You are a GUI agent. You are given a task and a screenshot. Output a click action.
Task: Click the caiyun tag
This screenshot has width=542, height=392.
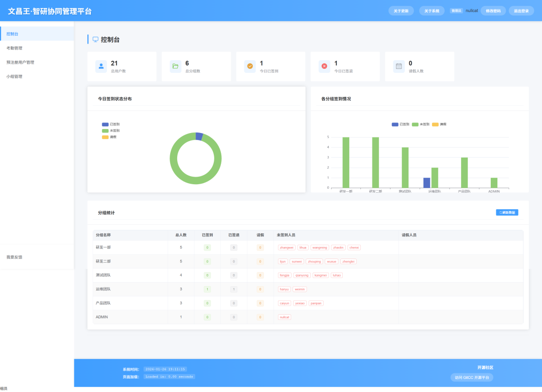click(285, 303)
